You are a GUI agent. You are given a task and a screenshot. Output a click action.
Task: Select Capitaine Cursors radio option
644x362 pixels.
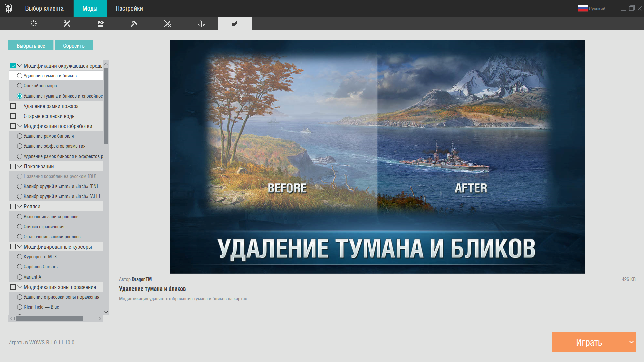point(20,267)
